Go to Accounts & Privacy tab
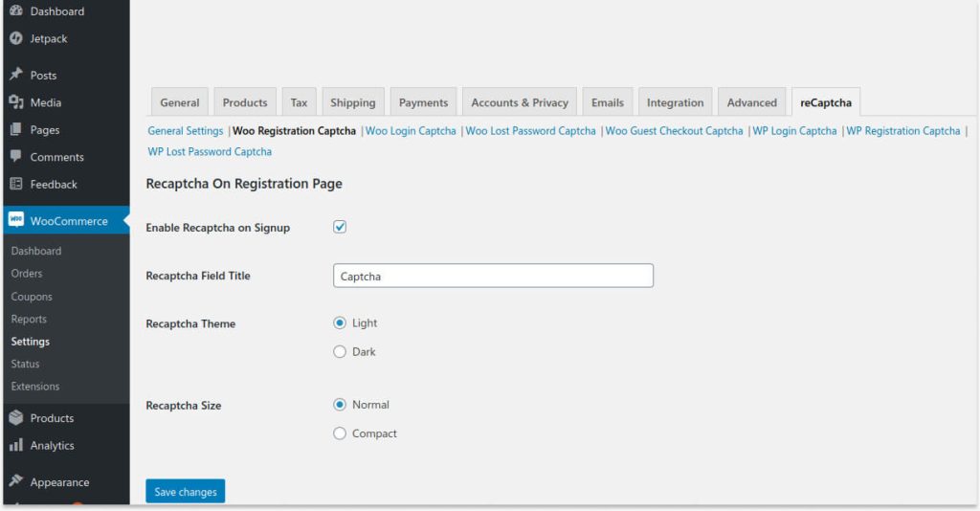Image resolution: width=980 pixels, height=511 pixels. point(520,102)
